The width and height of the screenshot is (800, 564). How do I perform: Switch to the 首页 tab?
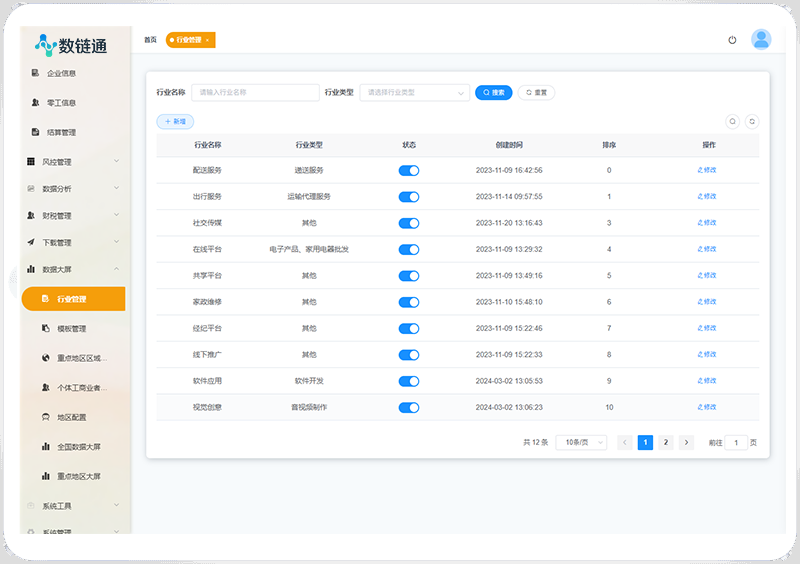(x=150, y=40)
